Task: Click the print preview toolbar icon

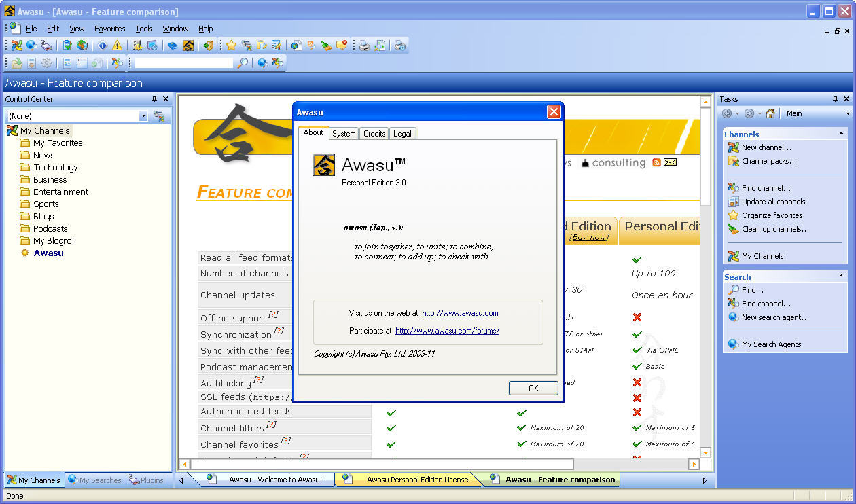Action: 380,46
